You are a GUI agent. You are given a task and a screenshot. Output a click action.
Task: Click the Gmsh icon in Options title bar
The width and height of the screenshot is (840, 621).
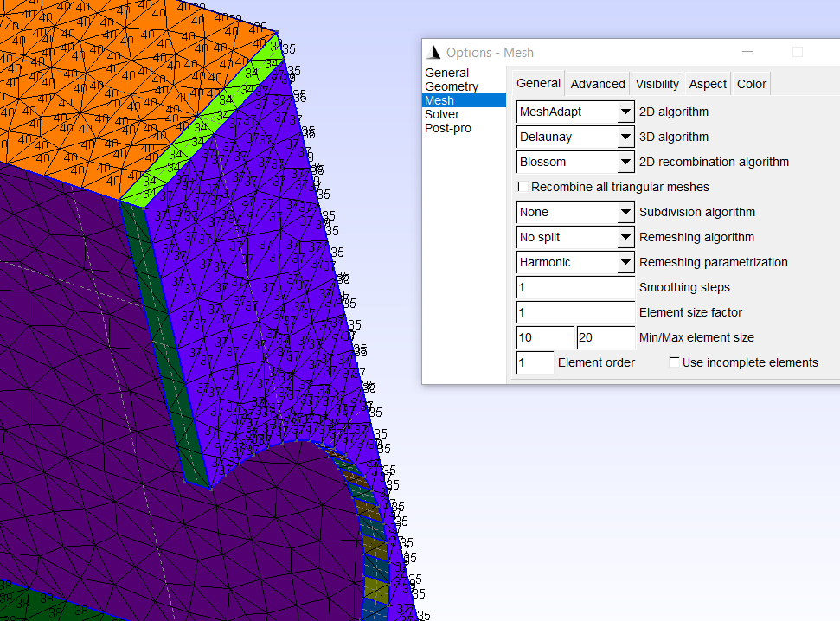pos(433,52)
